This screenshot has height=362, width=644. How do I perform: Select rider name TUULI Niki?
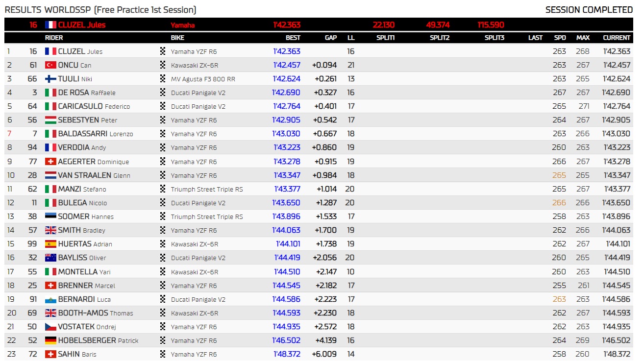[x=75, y=79]
